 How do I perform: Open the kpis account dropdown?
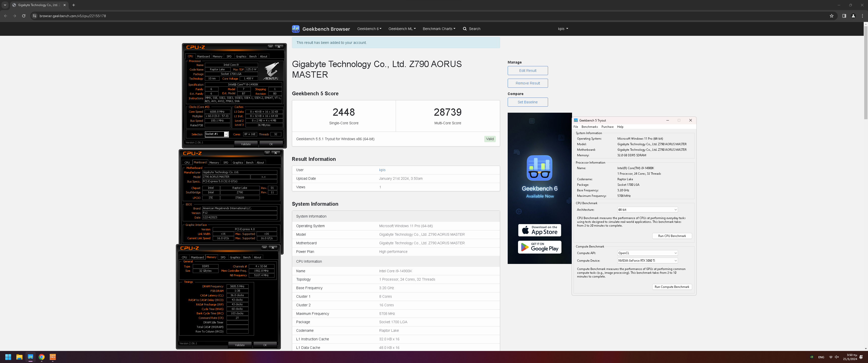click(x=563, y=29)
